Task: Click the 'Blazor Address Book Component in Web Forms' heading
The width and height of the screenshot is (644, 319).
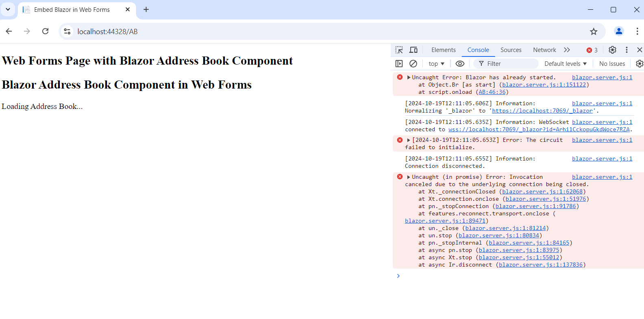Action: tap(127, 85)
